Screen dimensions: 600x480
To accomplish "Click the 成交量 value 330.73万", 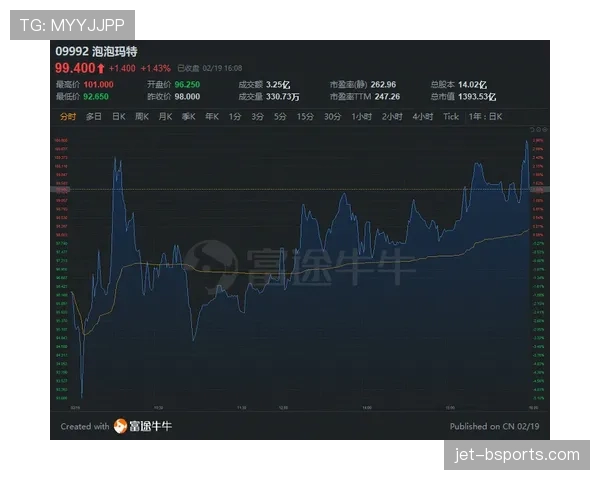I will click(283, 96).
